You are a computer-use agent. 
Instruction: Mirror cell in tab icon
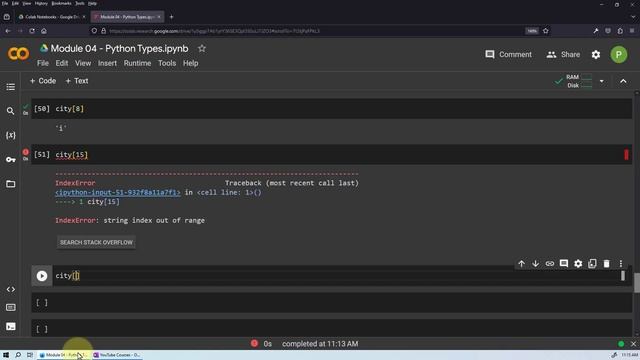coord(592,264)
